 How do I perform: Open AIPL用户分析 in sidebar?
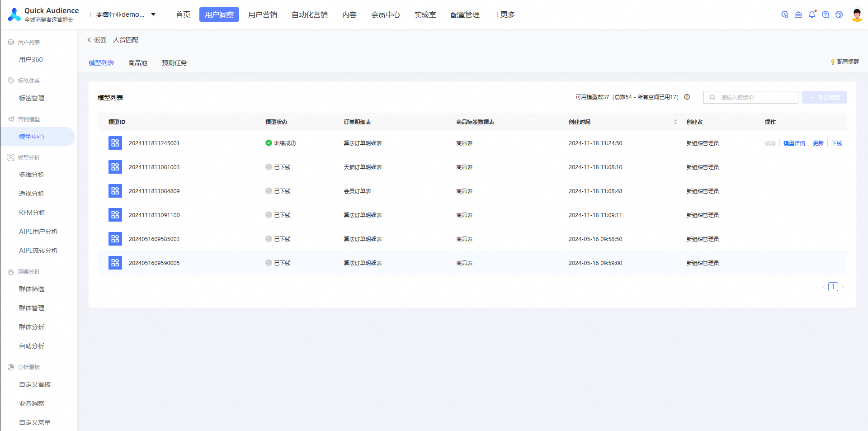tap(38, 232)
